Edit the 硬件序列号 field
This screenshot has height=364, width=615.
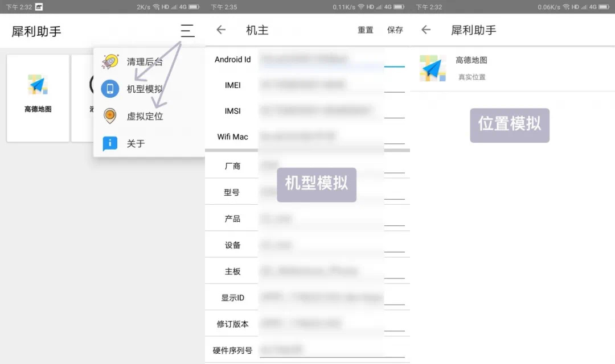coord(331,350)
